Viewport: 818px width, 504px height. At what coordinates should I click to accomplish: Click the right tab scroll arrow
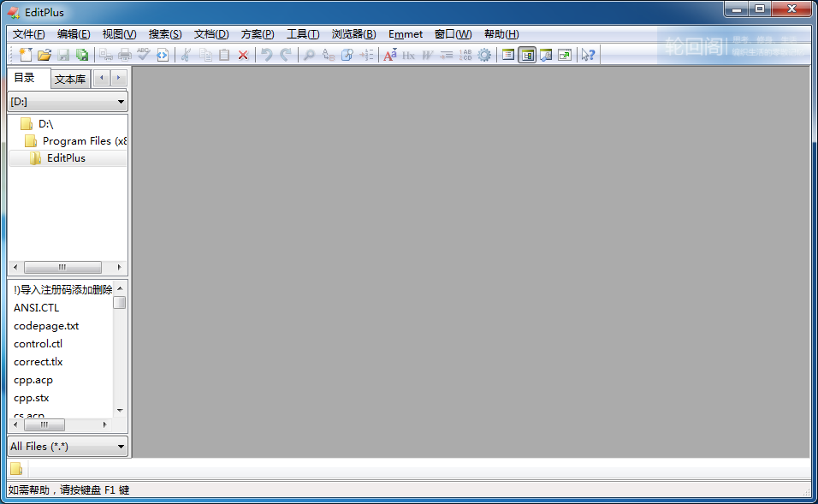118,78
